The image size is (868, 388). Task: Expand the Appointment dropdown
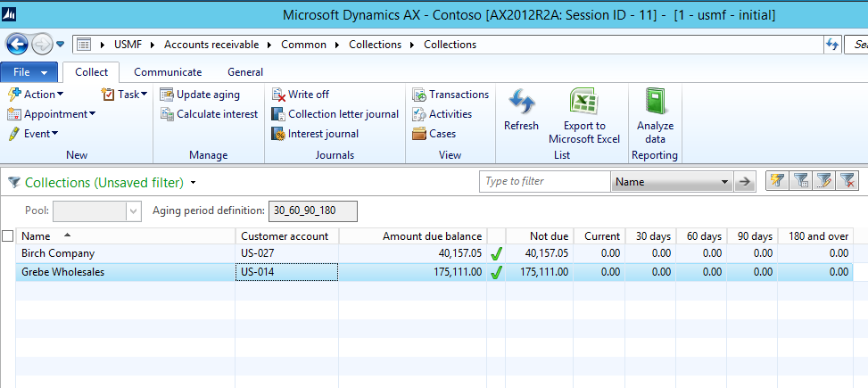click(x=52, y=114)
